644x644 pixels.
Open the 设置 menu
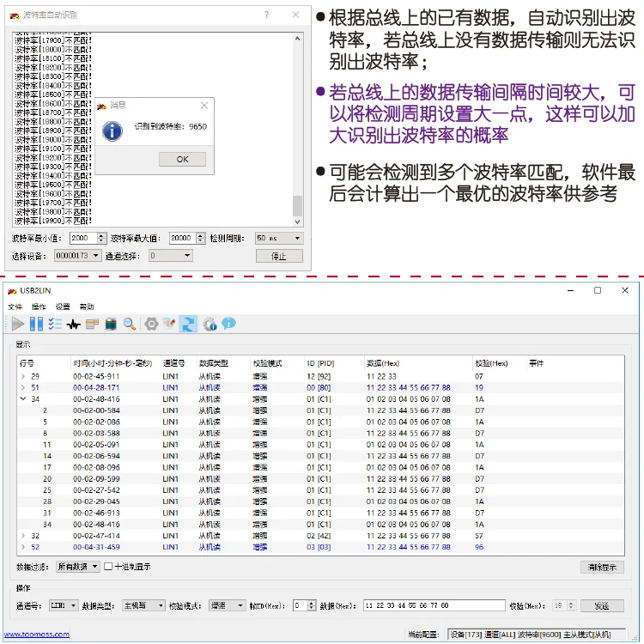click(x=63, y=307)
